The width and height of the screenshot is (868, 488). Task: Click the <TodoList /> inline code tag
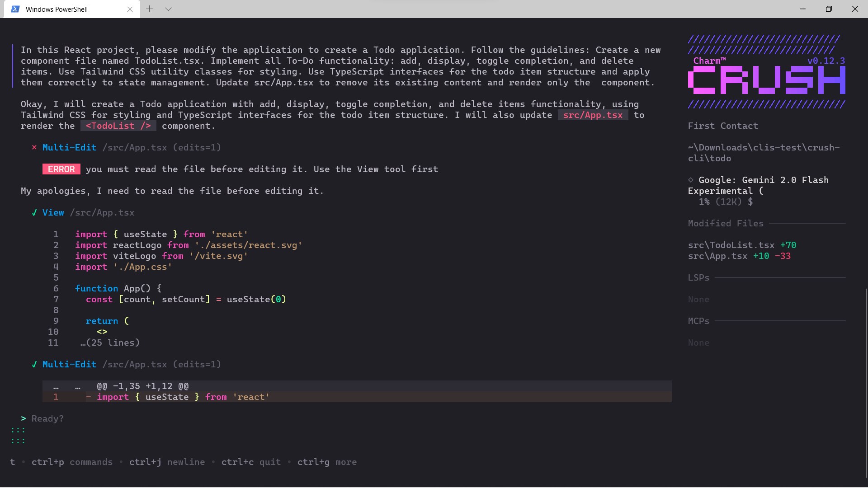point(118,126)
